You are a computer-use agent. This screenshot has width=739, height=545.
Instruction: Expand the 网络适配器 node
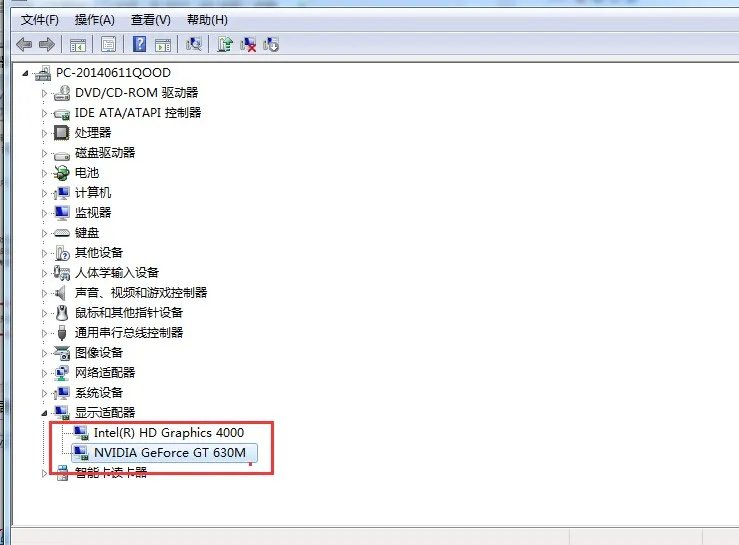pyautogui.click(x=44, y=373)
